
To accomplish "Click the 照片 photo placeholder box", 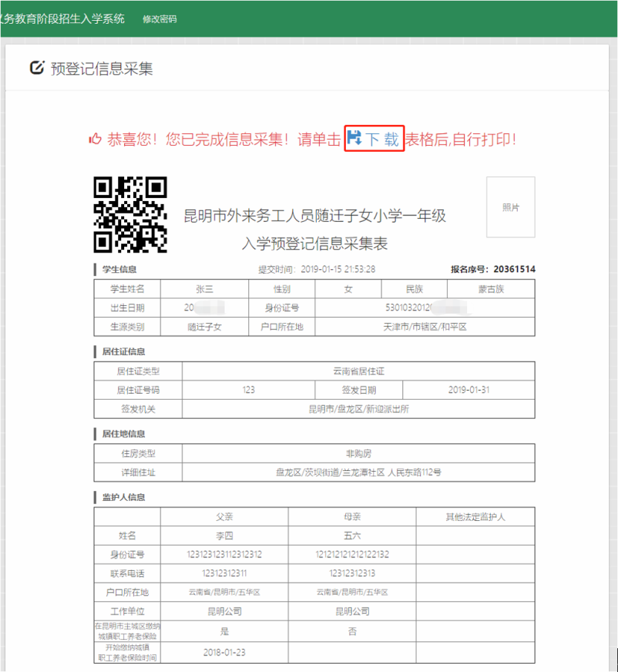I will [x=510, y=208].
